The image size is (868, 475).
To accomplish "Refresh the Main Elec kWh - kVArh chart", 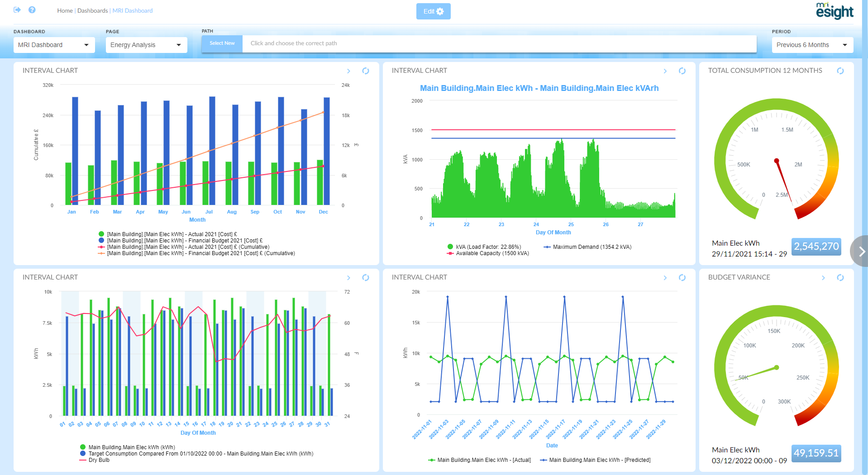I will tap(682, 71).
